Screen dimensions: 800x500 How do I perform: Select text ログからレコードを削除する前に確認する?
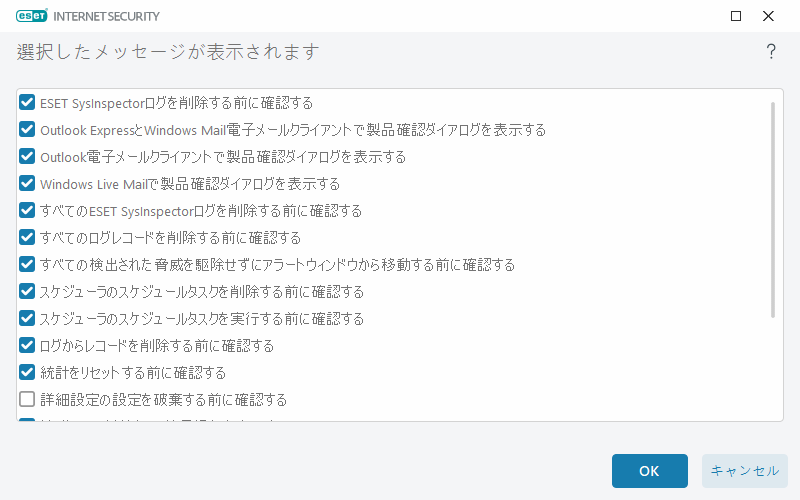(x=157, y=346)
